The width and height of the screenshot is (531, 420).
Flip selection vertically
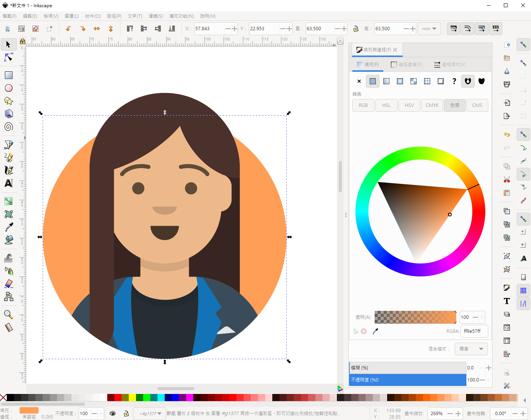(111, 29)
